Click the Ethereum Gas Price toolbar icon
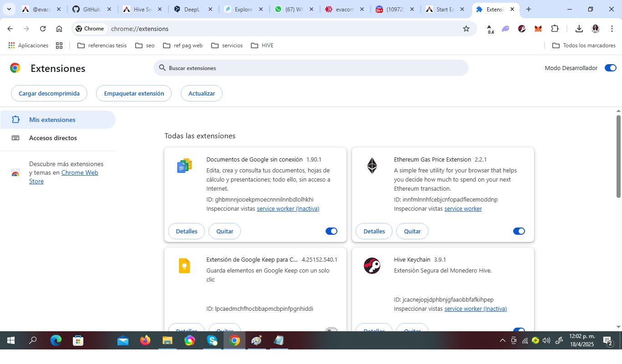This screenshot has width=622, height=364. 490,29
